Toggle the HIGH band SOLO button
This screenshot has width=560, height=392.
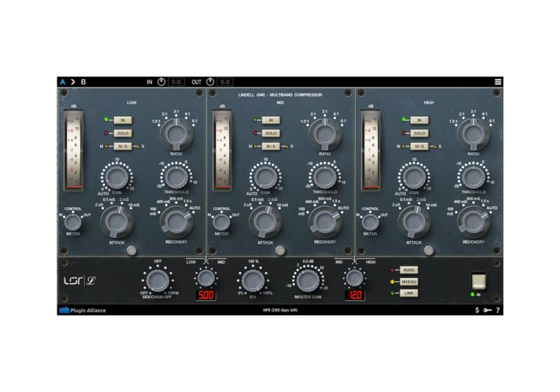pyautogui.click(x=419, y=133)
